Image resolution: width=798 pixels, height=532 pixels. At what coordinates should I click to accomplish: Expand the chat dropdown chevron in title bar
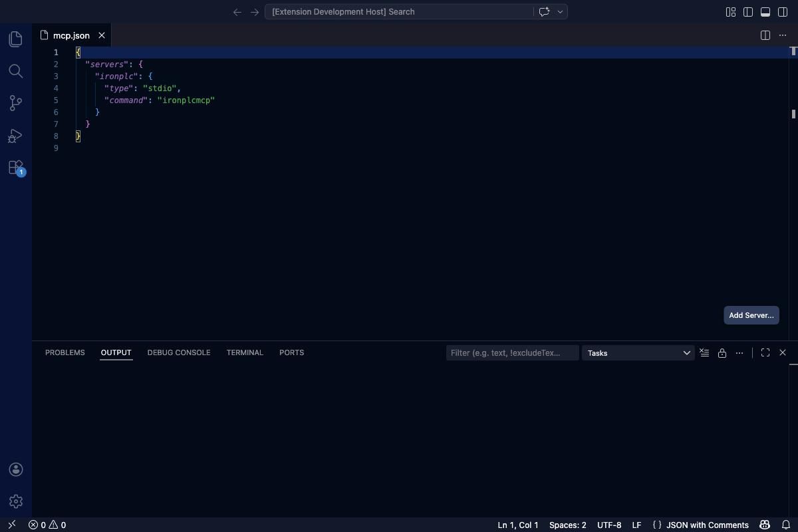tap(561, 12)
